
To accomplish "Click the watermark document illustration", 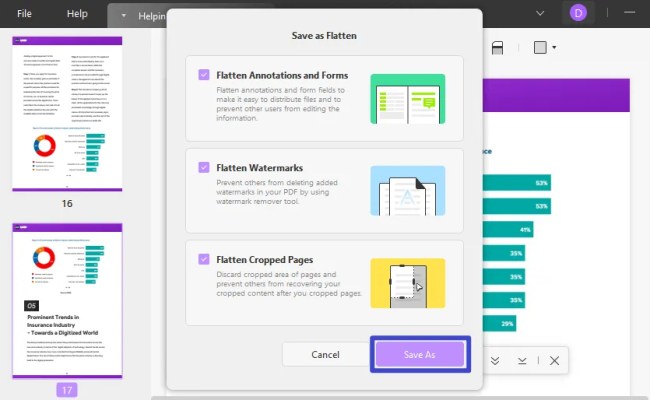I will (x=407, y=191).
